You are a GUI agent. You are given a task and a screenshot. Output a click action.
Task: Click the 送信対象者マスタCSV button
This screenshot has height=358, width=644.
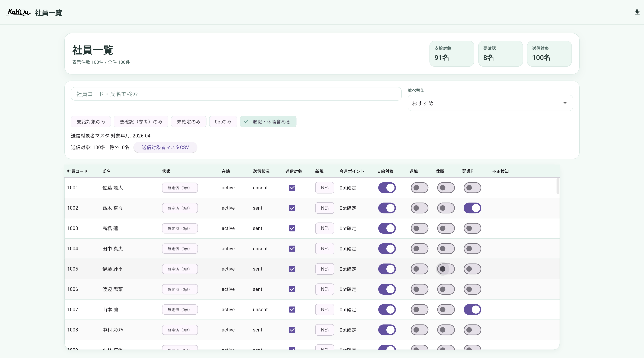click(165, 147)
